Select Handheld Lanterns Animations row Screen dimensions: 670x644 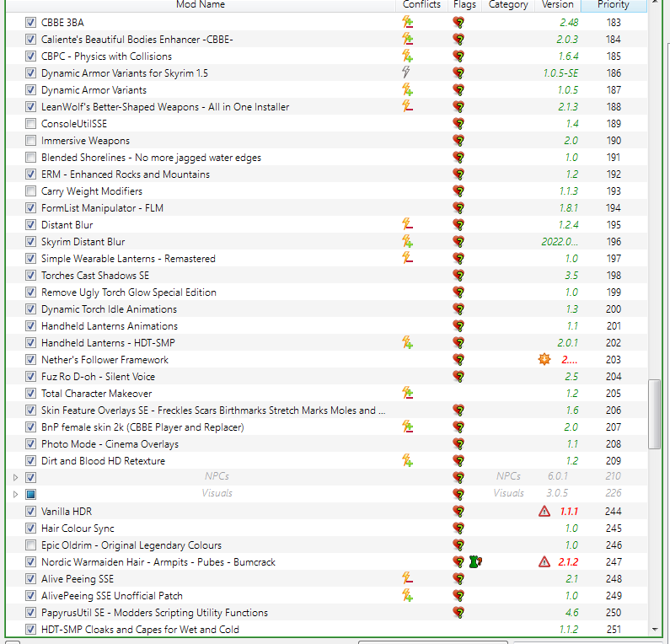[x=326, y=325]
